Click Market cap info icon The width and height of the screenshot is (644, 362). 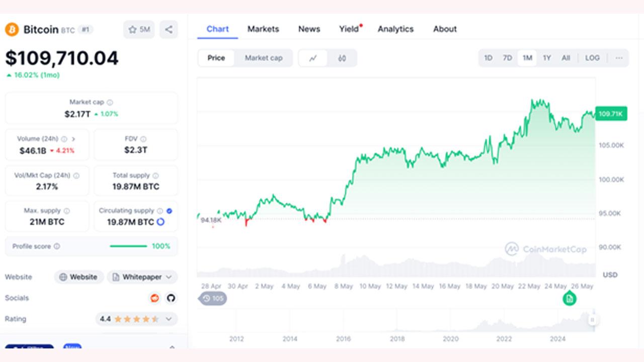click(x=110, y=102)
